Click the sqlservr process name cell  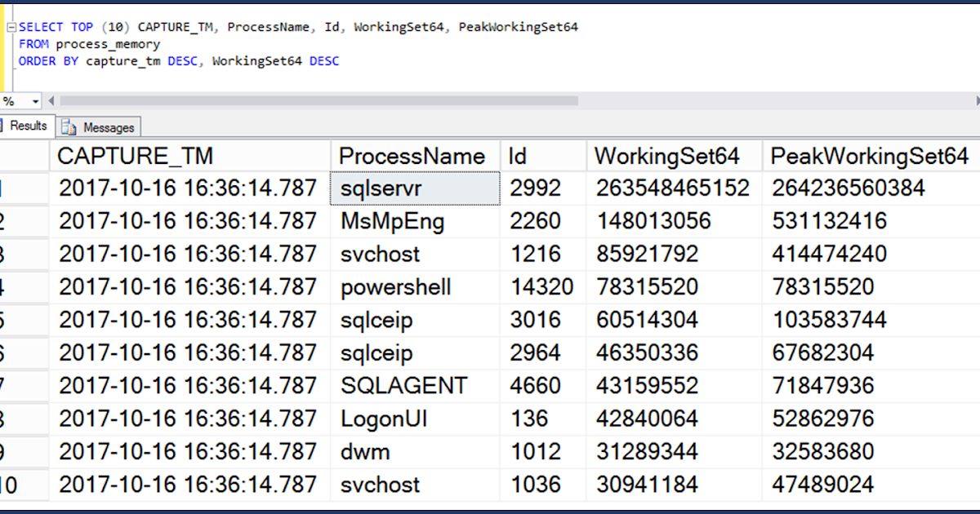(x=384, y=188)
